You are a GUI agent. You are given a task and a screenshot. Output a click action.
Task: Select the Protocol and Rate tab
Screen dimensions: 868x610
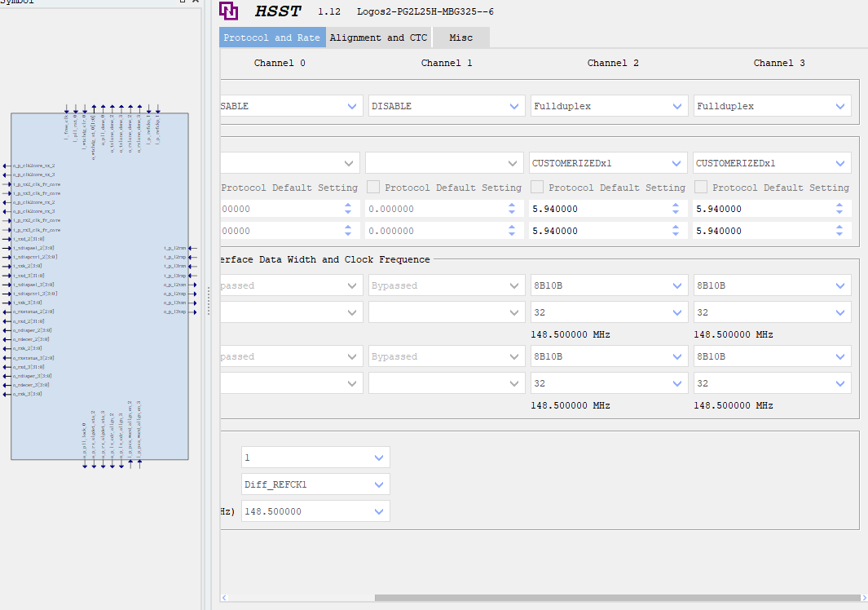[272, 38]
